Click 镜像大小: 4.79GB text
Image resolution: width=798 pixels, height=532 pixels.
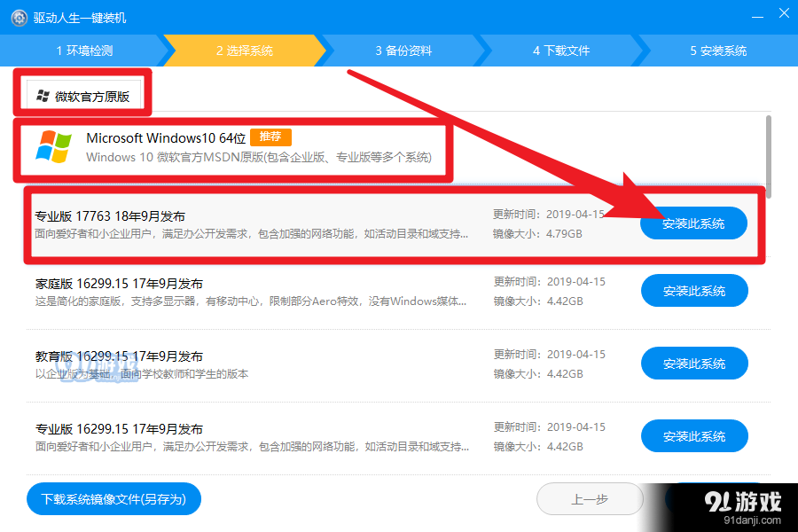click(537, 234)
